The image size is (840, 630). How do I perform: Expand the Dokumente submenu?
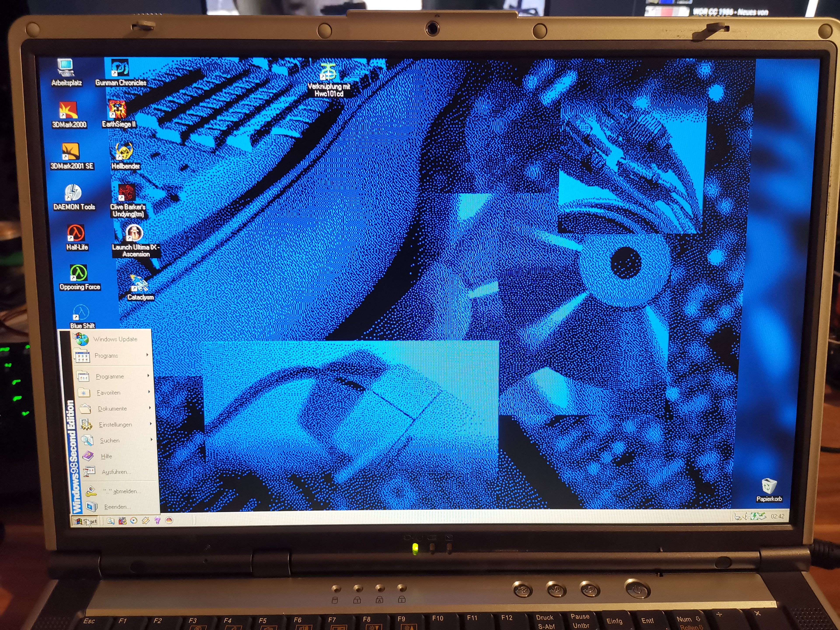coord(112,409)
